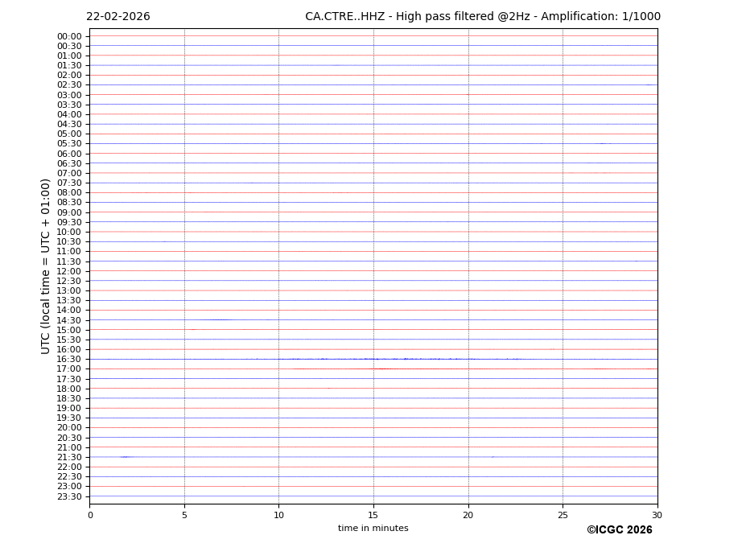Click the small event on the 21:30 trace
This screenshot has height=560, width=746.
tap(125, 457)
